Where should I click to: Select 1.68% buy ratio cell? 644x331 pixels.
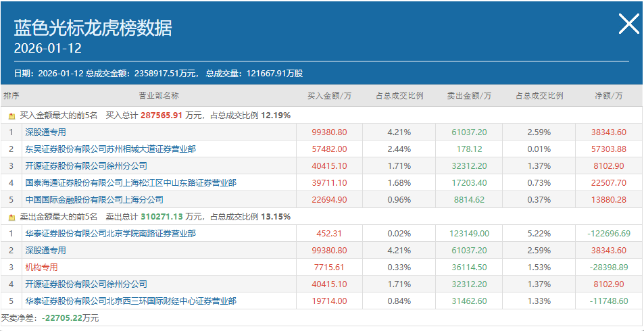click(x=399, y=183)
